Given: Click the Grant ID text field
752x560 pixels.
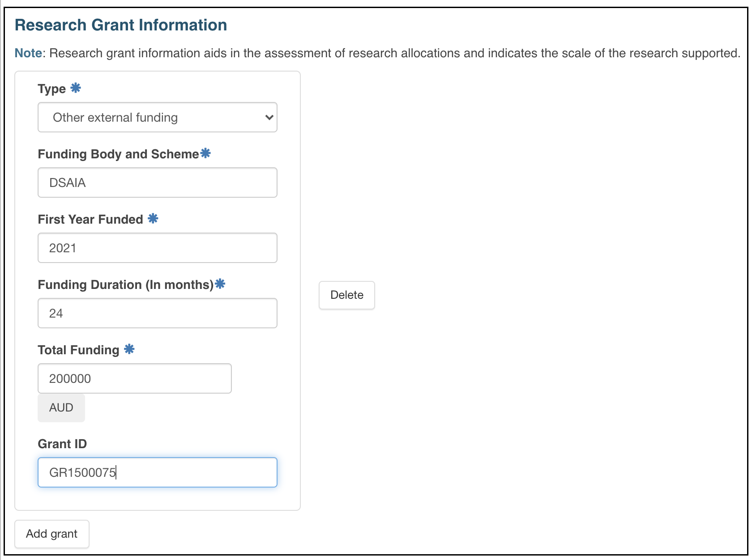Looking at the screenshot, I should coord(158,472).
